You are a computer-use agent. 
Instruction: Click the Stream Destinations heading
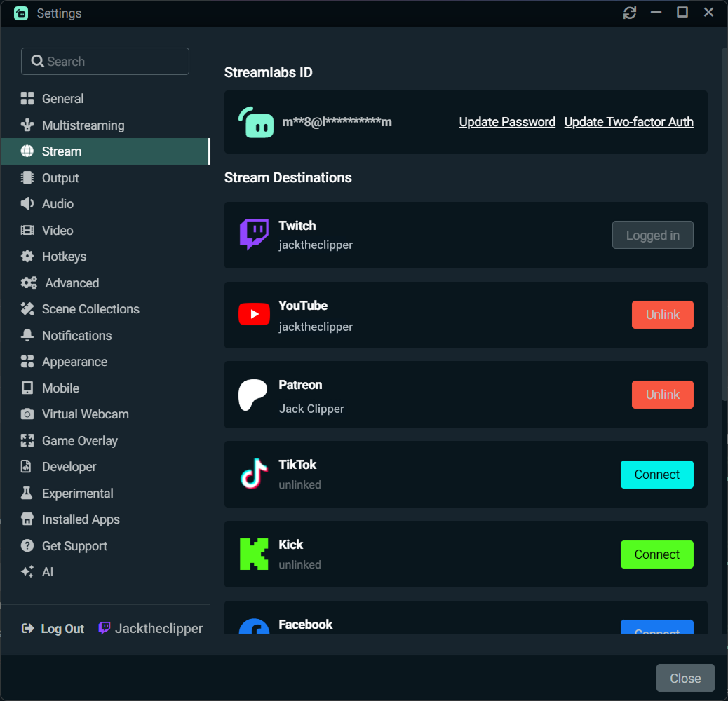click(x=288, y=177)
